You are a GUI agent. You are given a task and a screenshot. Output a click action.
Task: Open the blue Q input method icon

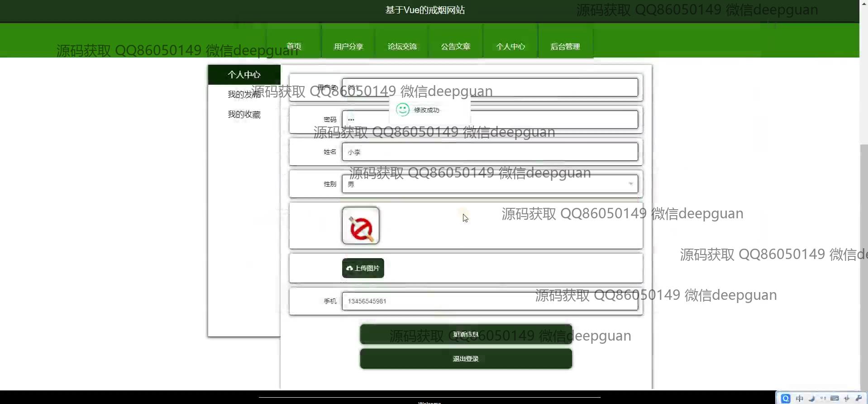pyautogui.click(x=786, y=399)
